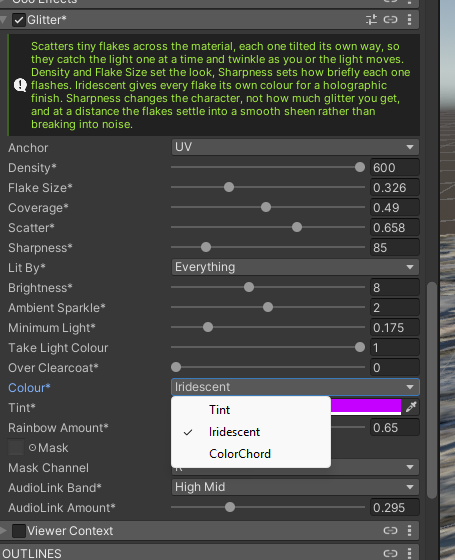This screenshot has height=560, width=455.
Task: Click the Rainbow Amount* label
Action: (58, 428)
